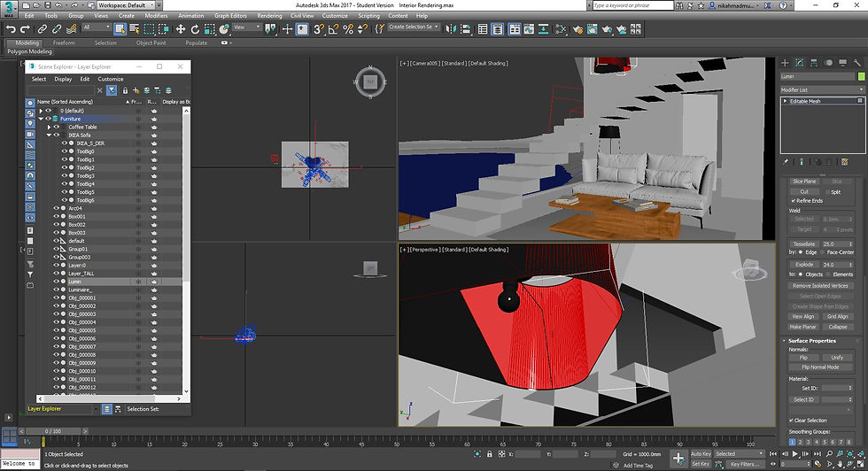This screenshot has height=471, width=868.
Task: Switch to Freeform ribbon tab
Action: (x=64, y=42)
